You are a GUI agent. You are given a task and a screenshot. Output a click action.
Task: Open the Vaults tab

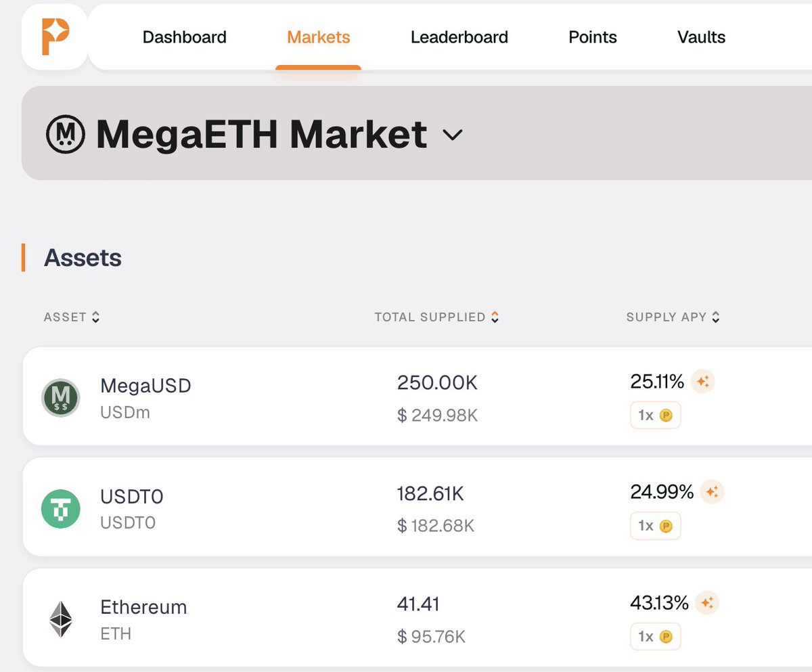(x=701, y=37)
